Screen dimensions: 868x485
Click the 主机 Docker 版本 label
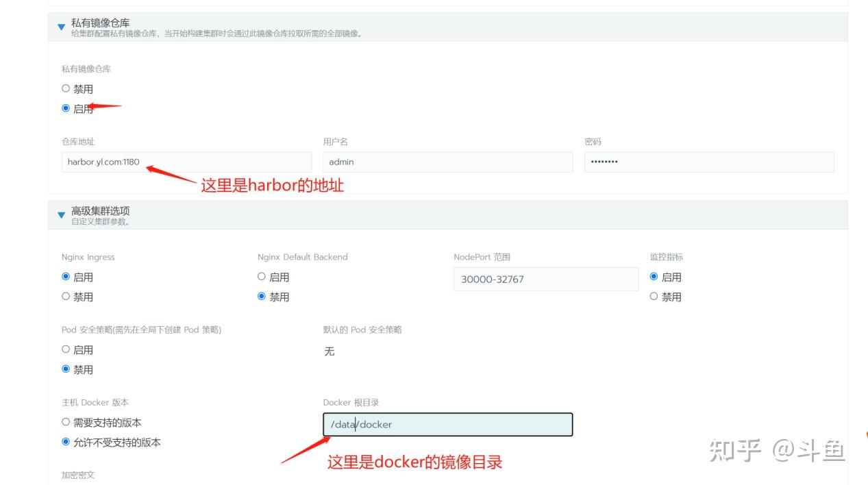95,402
